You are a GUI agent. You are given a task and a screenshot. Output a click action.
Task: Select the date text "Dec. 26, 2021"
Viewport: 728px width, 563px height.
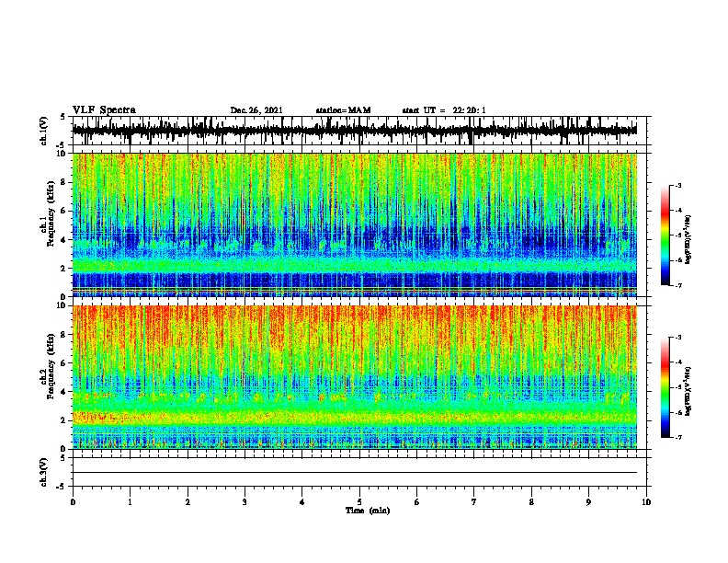256,110
